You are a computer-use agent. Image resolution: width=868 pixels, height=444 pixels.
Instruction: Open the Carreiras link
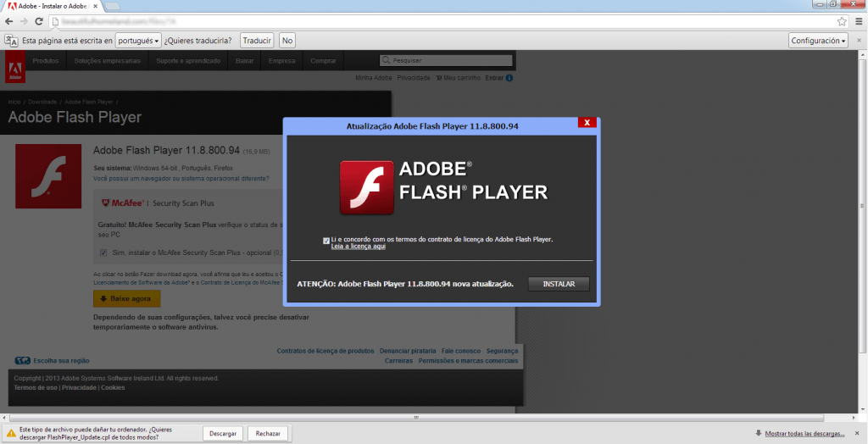pos(398,361)
